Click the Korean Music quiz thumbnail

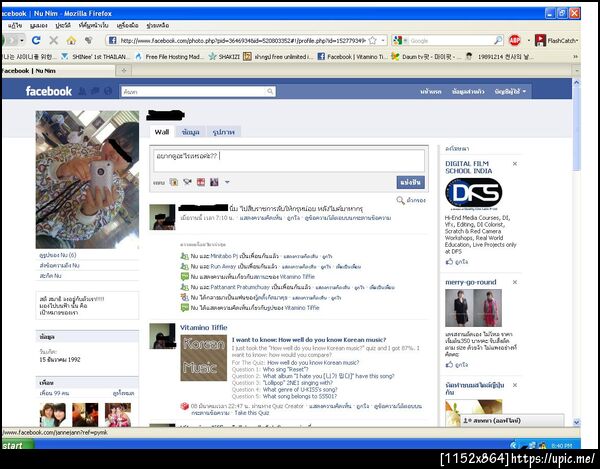pyautogui.click(x=204, y=358)
